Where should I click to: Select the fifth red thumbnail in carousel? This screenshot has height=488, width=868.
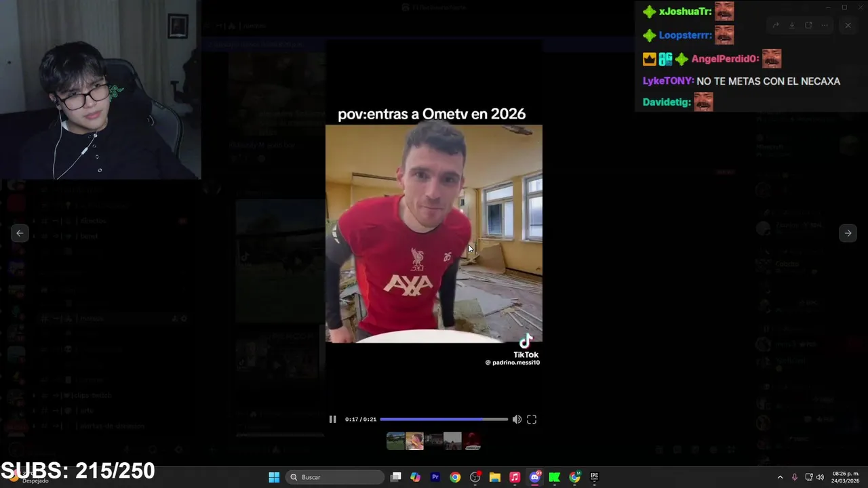pyautogui.click(x=472, y=441)
